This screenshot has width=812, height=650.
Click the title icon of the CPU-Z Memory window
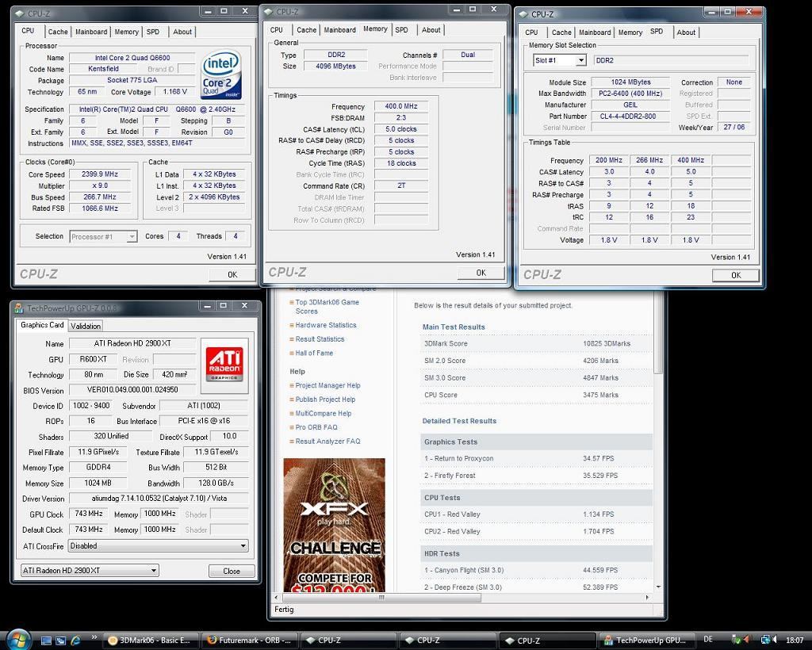[x=268, y=11]
